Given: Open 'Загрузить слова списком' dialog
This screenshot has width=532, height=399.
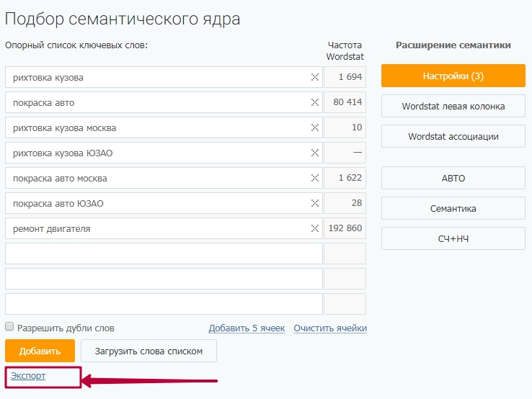Looking at the screenshot, I should [148, 351].
